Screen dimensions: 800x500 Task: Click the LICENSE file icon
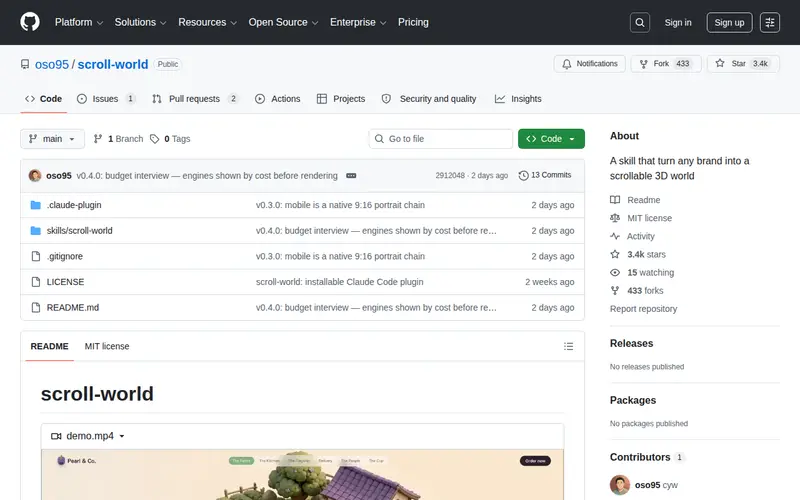(36, 282)
